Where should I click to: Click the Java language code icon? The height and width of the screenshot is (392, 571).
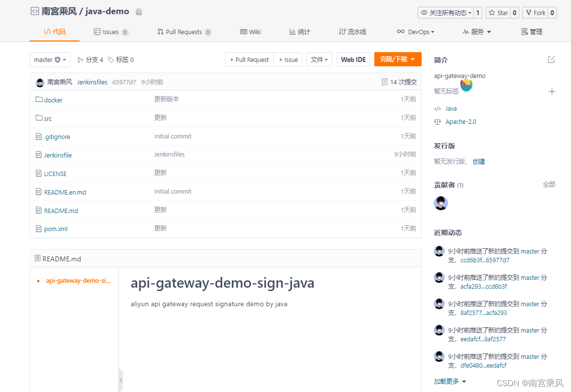coord(437,109)
